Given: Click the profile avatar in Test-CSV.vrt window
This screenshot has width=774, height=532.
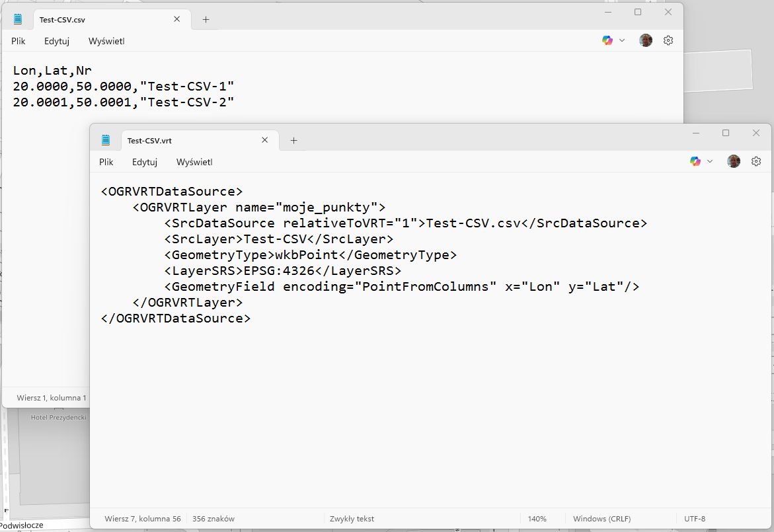Looking at the screenshot, I should pos(734,161).
